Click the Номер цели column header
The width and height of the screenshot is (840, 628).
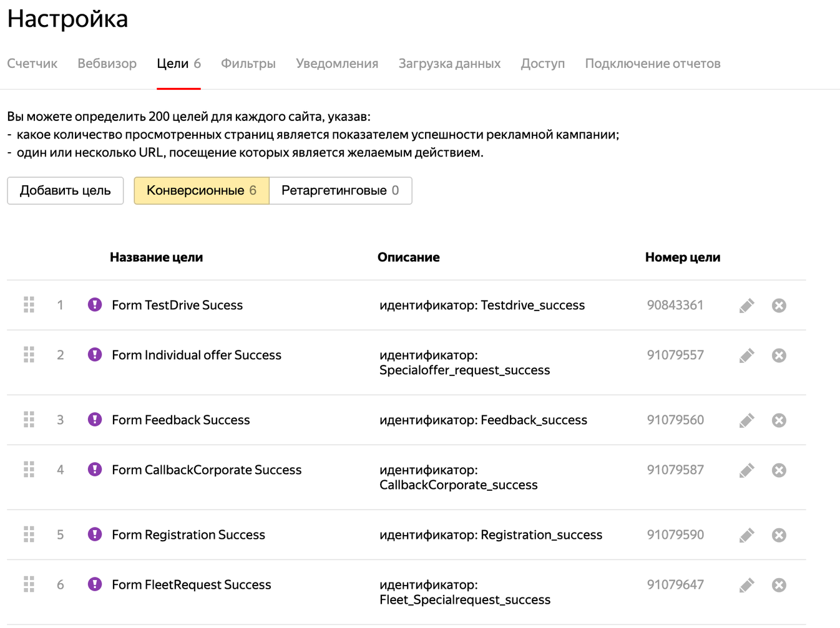pos(683,257)
